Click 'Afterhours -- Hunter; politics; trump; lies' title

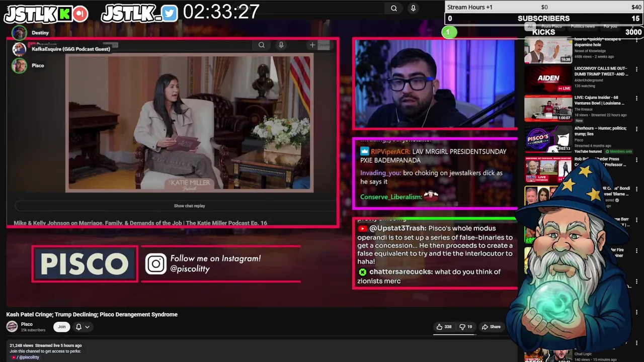pos(600,131)
